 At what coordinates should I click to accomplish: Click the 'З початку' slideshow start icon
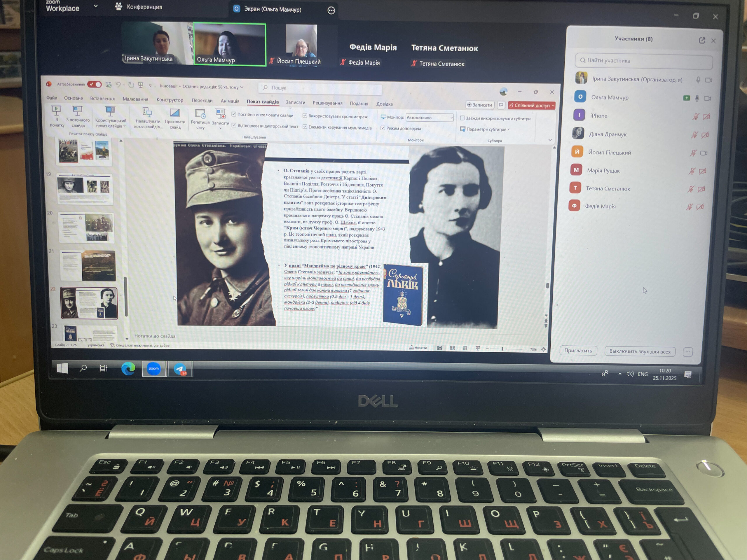click(56, 111)
